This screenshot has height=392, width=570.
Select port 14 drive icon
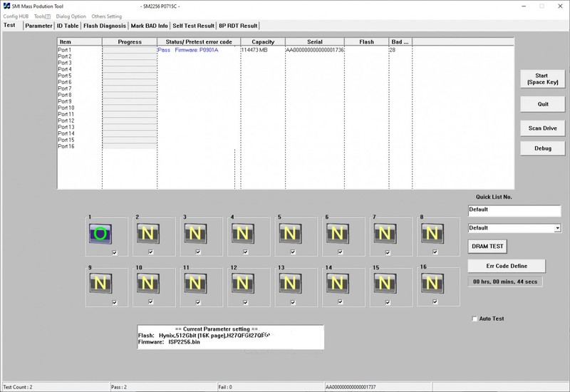[x=337, y=283]
